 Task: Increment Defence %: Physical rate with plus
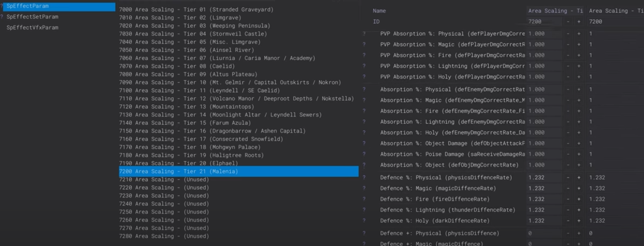coord(579,178)
